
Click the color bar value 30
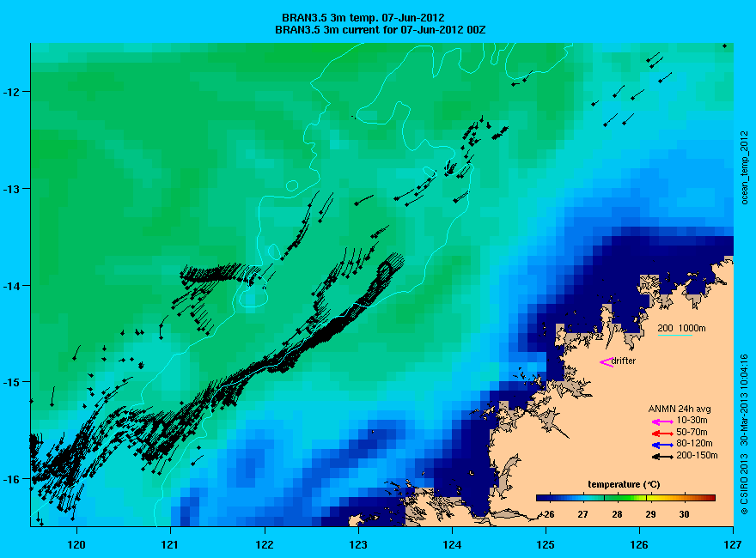(x=685, y=514)
